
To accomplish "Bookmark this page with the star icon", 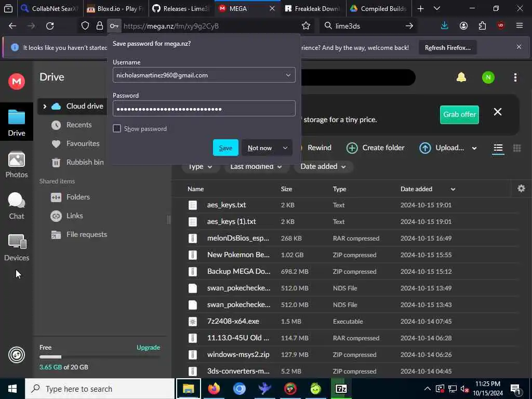I will [305, 26].
